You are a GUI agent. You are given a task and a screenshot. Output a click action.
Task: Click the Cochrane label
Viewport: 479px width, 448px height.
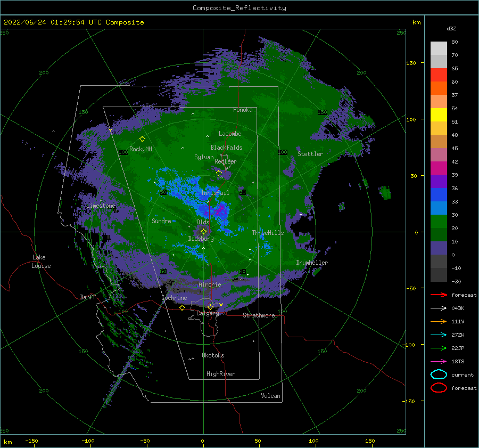tap(174, 298)
